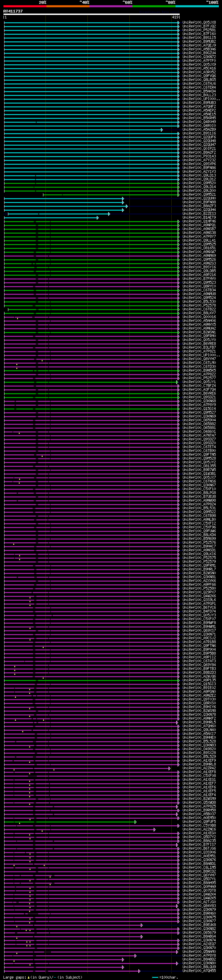Open hit UniRef100_P93143
The image size is (222, 980).
pyautogui.click(x=199, y=156)
